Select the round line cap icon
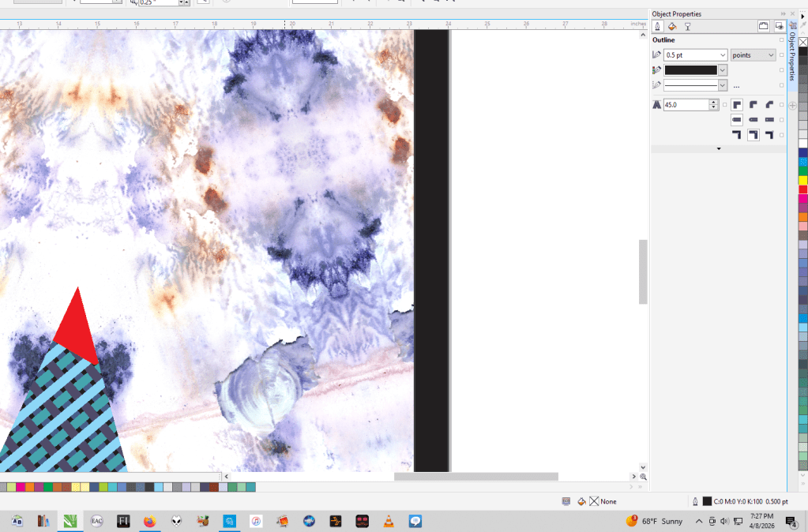This screenshot has height=532, width=808. click(753, 120)
